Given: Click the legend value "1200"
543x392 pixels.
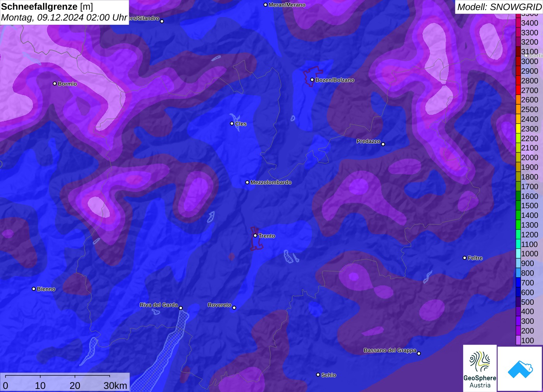Looking at the screenshot, I should tap(530, 235).
